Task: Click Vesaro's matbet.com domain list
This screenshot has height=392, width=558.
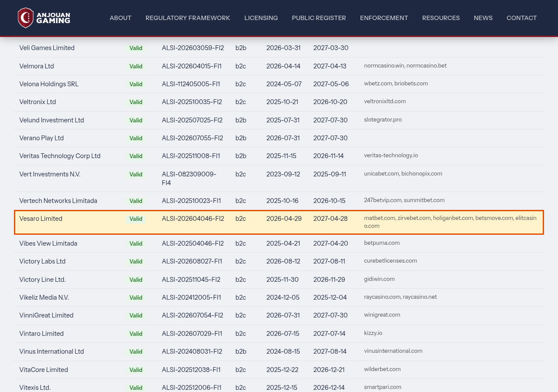Action: coord(450,222)
